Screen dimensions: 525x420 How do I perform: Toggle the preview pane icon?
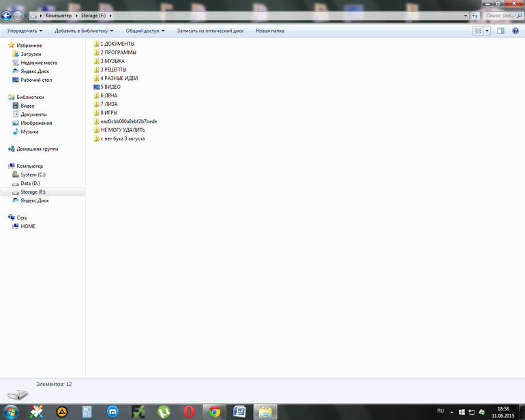500,31
